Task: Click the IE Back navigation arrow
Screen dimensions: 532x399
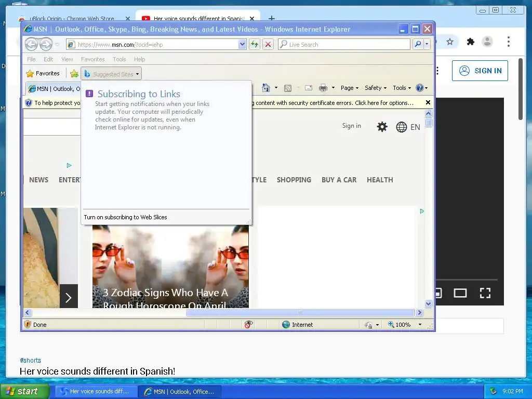Action: [32, 44]
